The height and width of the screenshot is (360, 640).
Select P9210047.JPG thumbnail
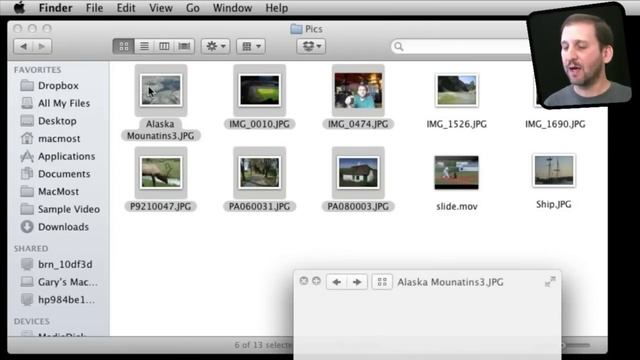pyautogui.click(x=161, y=173)
